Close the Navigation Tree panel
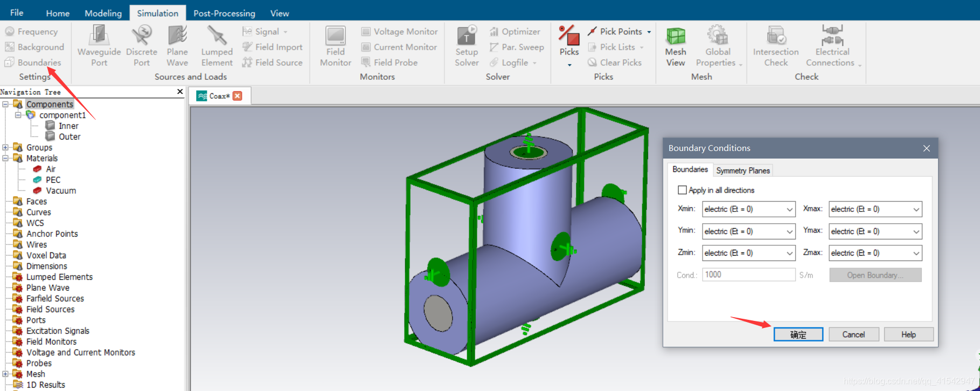The width and height of the screenshot is (980, 391). point(180,92)
